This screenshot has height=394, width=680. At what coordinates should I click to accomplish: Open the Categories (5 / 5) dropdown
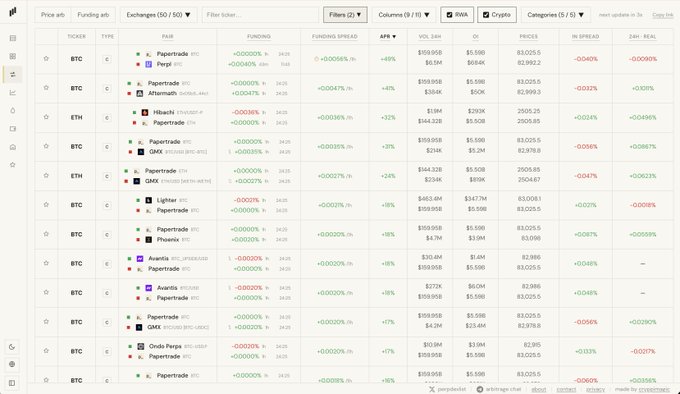pos(556,15)
